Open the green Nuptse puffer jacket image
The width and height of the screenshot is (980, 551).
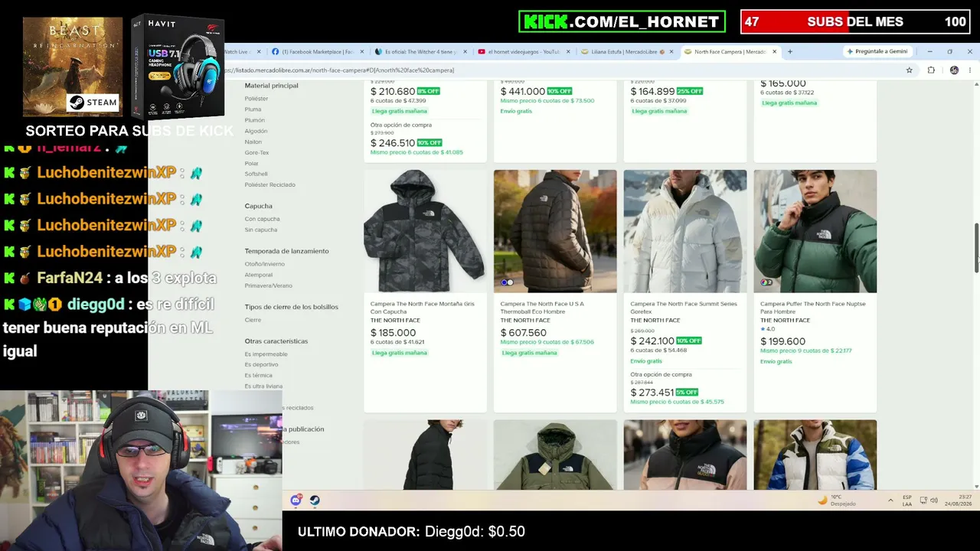(x=815, y=231)
